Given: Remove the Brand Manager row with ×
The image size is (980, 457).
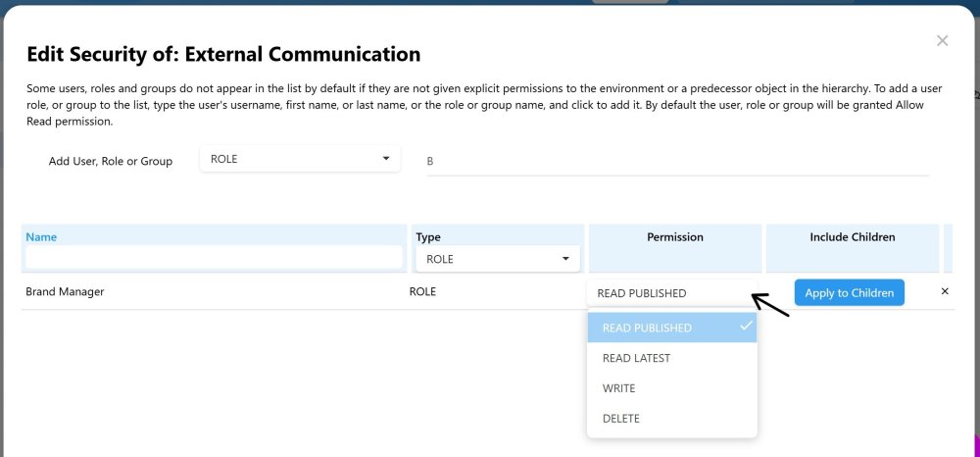Looking at the screenshot, I should (945, 291).
